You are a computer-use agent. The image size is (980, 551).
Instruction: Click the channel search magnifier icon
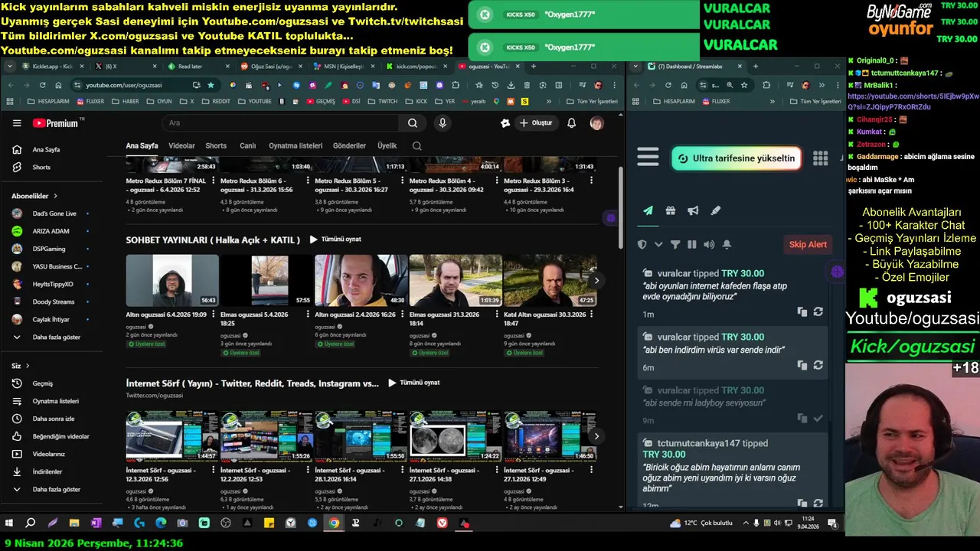click(x=416, y=145)
